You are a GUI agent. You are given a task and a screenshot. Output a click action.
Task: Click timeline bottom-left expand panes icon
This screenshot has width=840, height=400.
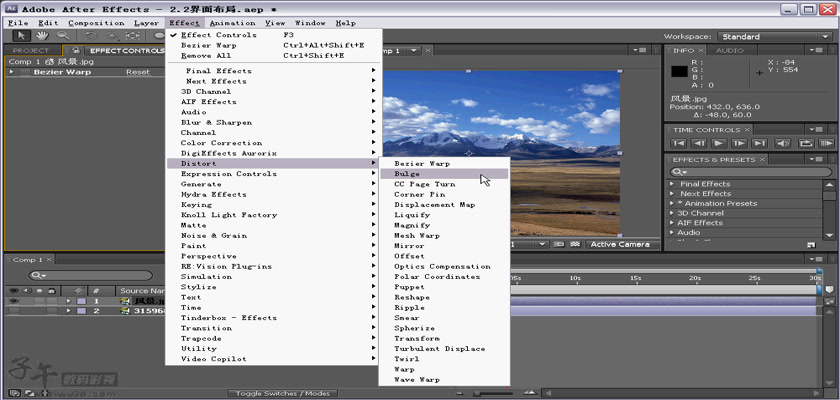click(14, 393)
